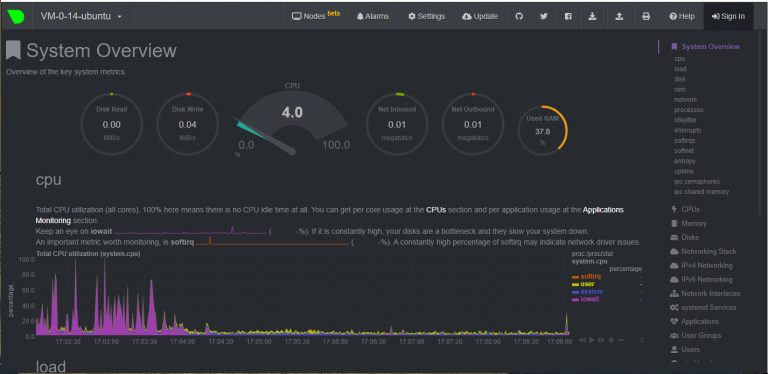The height and width of the screenshot is (374, 768).
Task: Click the CPU gauge dial
Action: [x=292, y=122]
